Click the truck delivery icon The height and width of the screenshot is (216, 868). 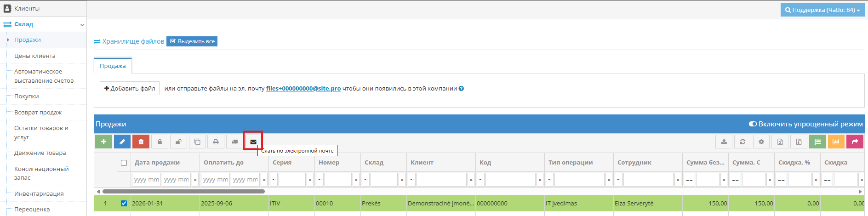[x=234, y=142]
